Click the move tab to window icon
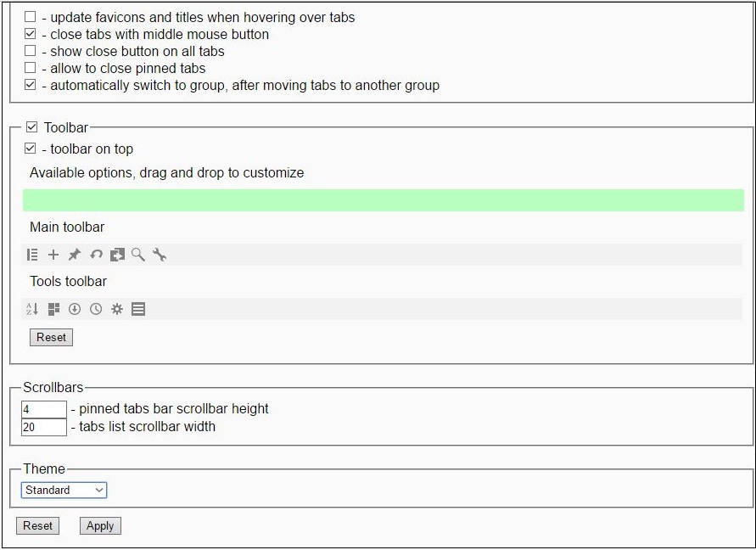The height and width of the screenshot is (550, 756). [118, 255]
